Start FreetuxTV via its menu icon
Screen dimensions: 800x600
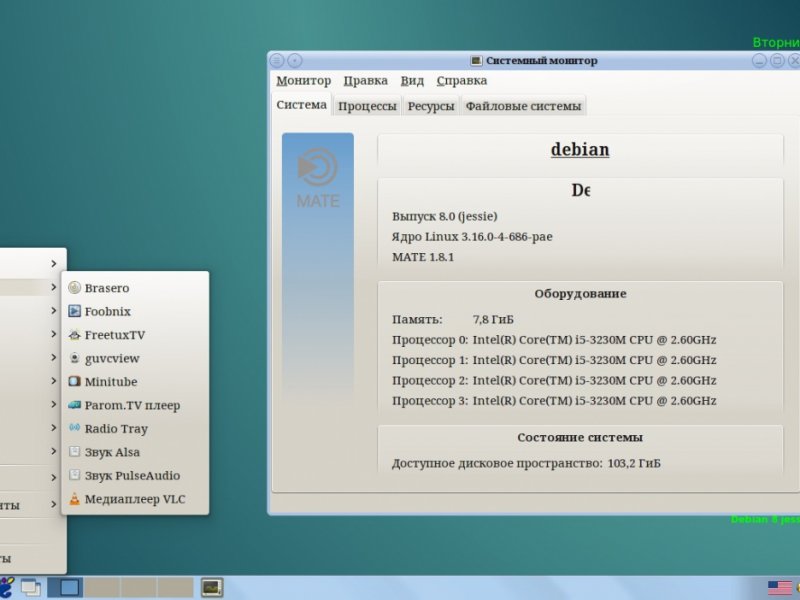coord(74,335)
